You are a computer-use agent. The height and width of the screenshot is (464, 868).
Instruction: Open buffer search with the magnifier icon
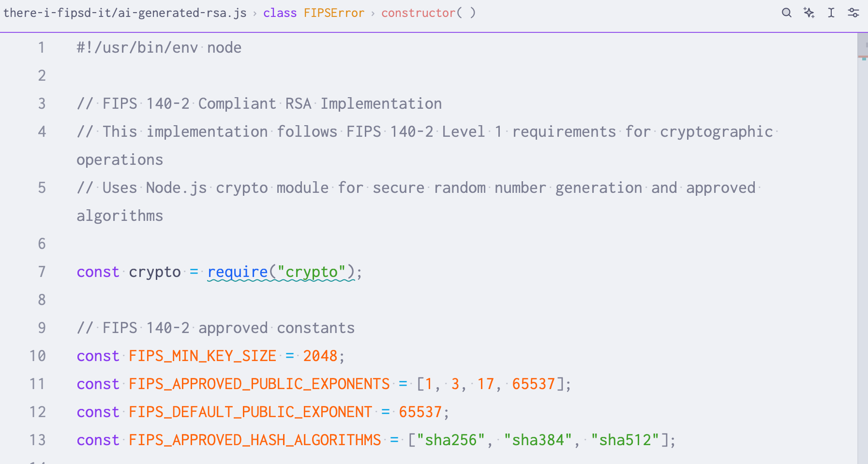[787, 13]
